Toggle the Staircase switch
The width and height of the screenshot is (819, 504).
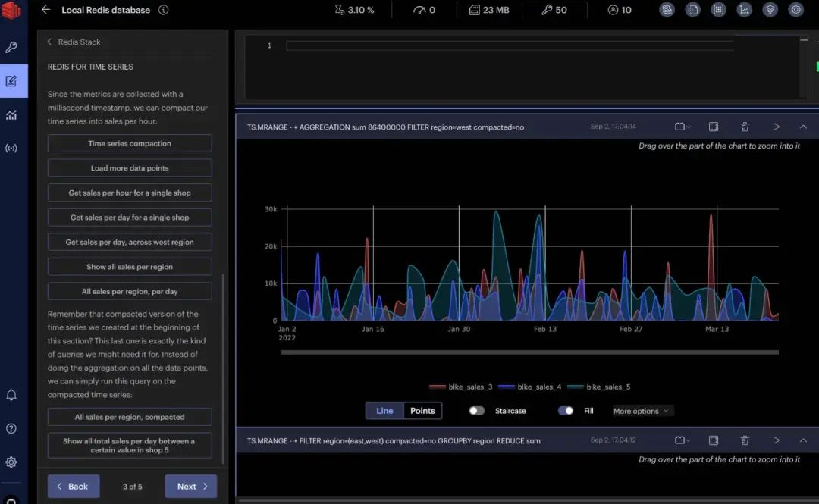pos(476,411)
